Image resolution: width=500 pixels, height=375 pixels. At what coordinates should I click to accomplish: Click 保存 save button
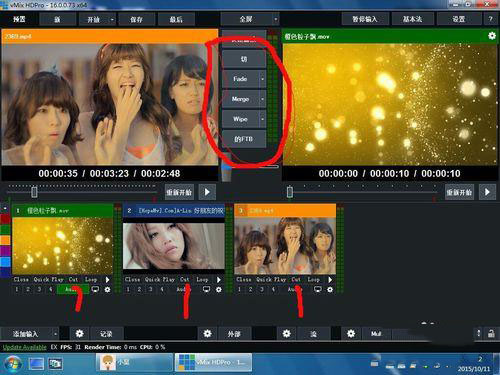(136, 19)
